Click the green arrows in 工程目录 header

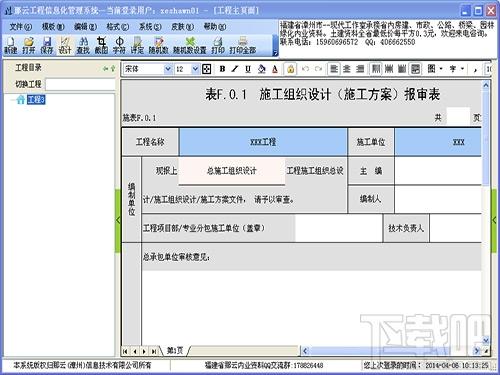(x=109, y=68)
